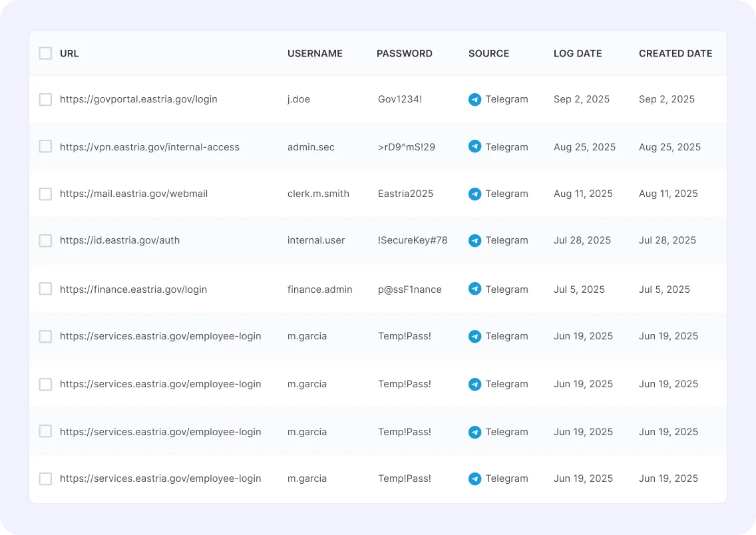Open the govportal.eastria.gov/login URL
756x535 pixels.
point(138,99)
